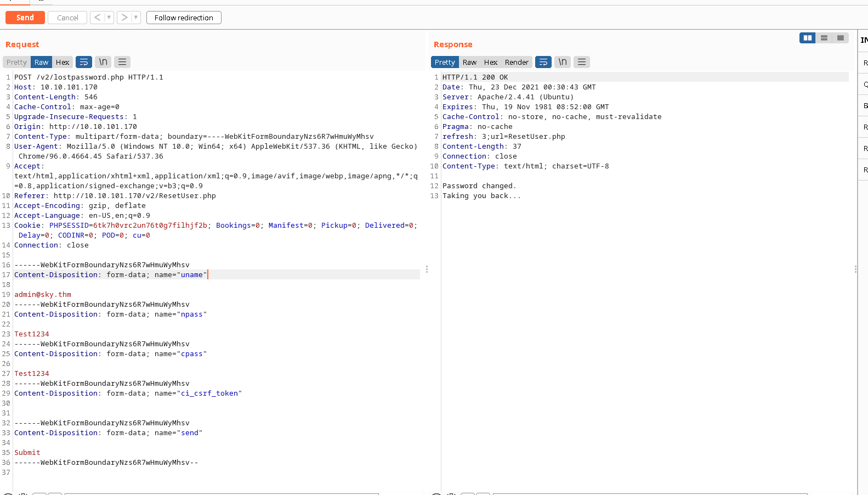Place cursor in the name="uname" line
868x495 pixels.
coord(111,275)
